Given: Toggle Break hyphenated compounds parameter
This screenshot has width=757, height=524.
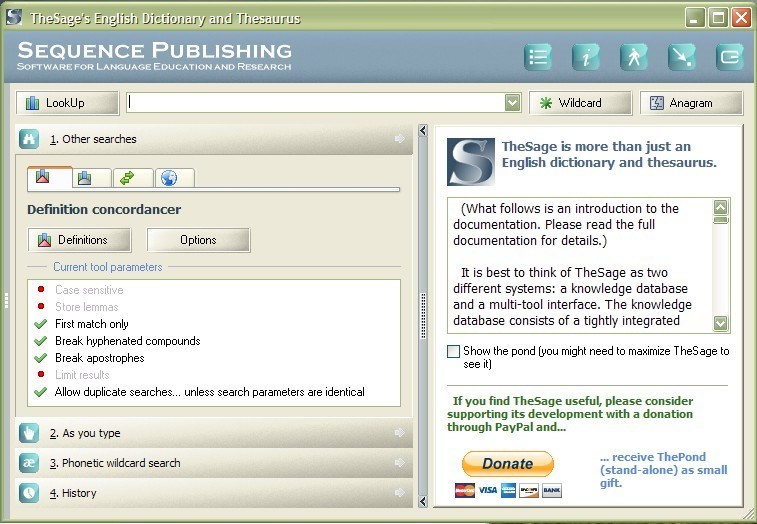Looking at the screenshot, I should (117, 340).
